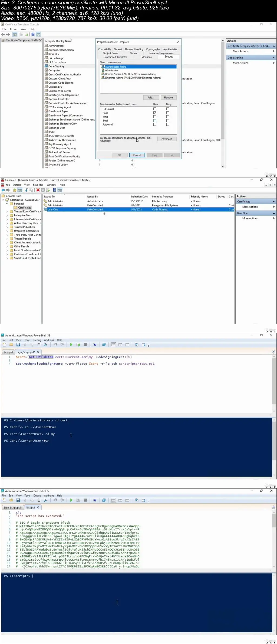Switch to the Cryptography tab in the Properties dialog
Image resolution: width=277 pixels, height=644 pixels.
[x=153, y=49]
